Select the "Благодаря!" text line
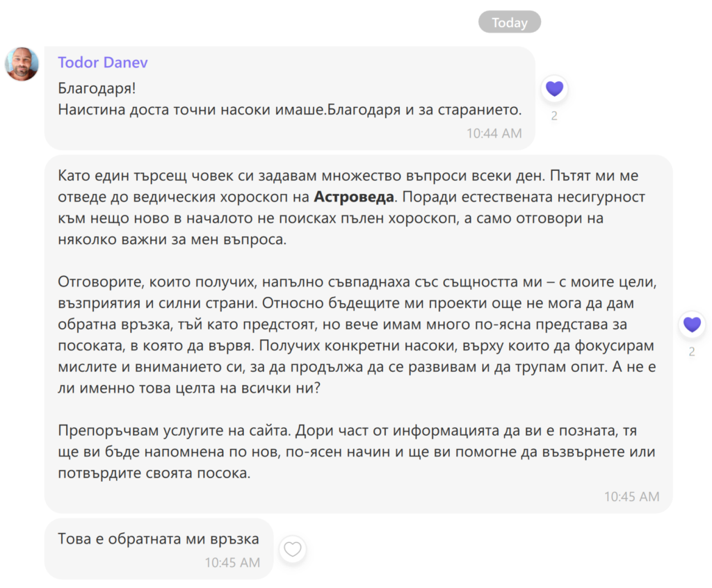Image resolution: width=712 pixels, height=588 pixels. [87, 88]
